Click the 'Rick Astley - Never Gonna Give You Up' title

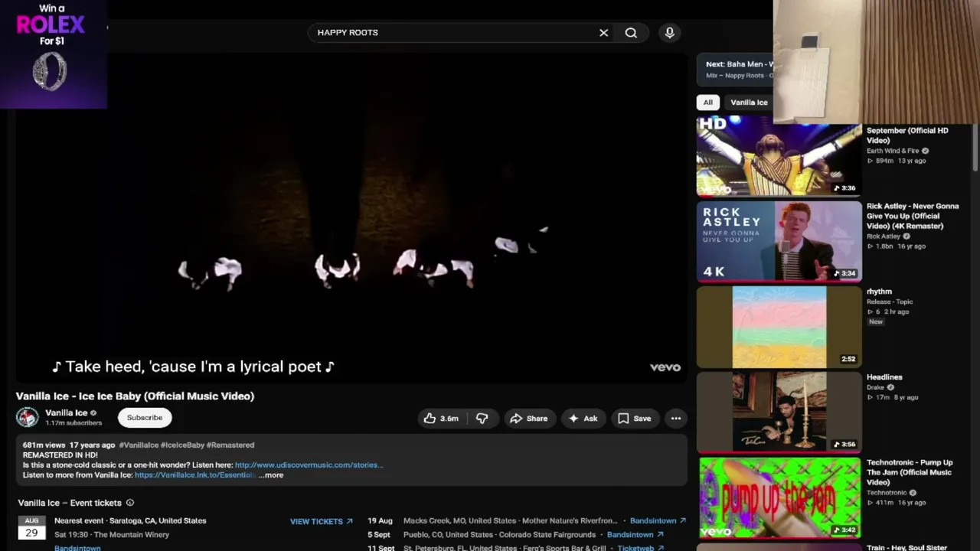pyautogui.click(x=913, y=216)
